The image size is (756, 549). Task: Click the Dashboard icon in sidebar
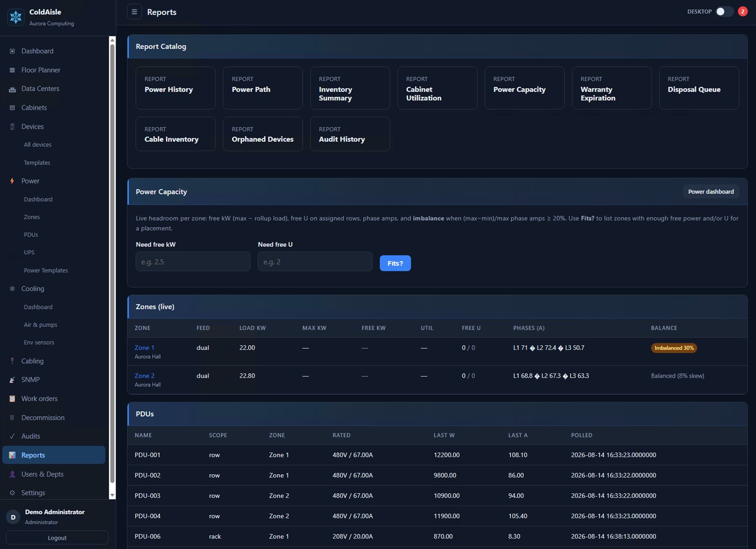(x=12, y=51)
